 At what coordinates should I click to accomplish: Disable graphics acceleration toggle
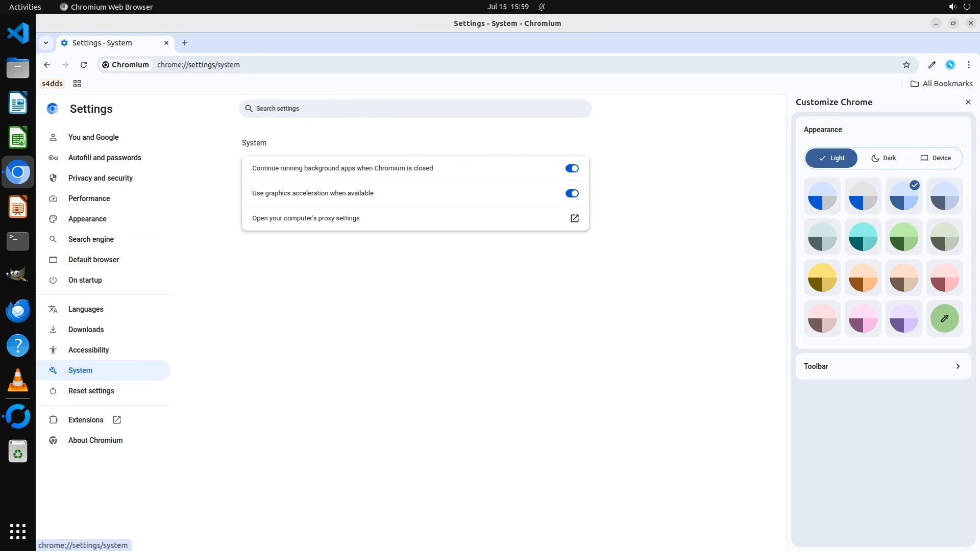pos(572,193)
